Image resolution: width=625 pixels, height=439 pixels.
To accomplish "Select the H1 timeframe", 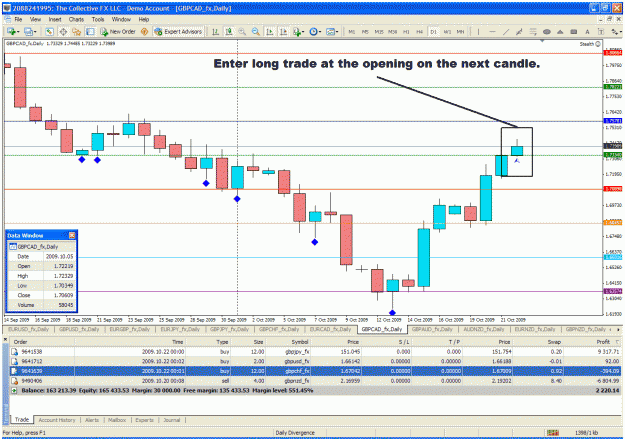I will [x=406, y=31].
